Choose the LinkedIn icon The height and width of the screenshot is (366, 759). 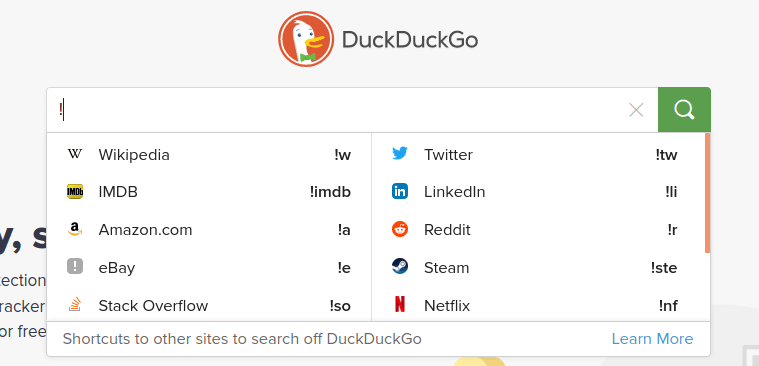click(x=400, y=192)
